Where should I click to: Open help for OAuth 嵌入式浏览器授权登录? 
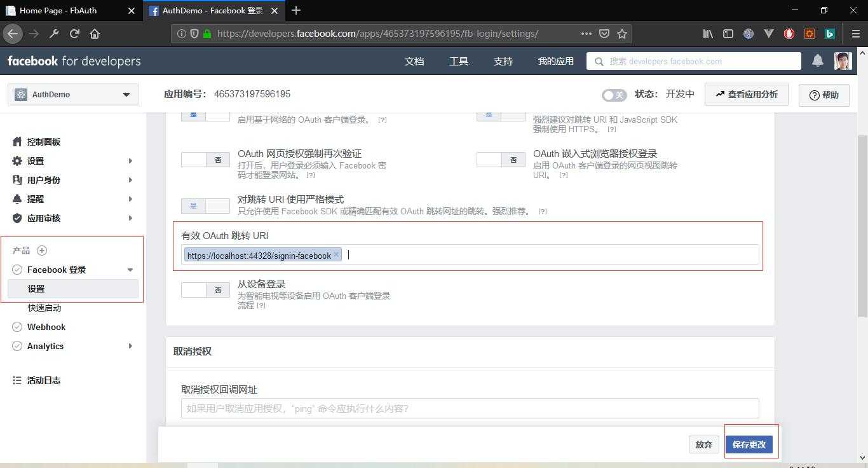564,175
